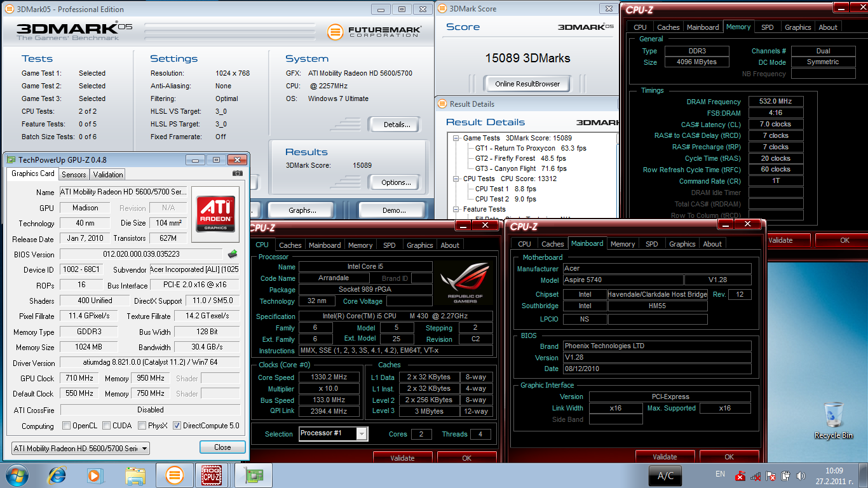
Task: Click DRAM Frequency value 532.0 MHz
Action: click(x=775, y=102)
